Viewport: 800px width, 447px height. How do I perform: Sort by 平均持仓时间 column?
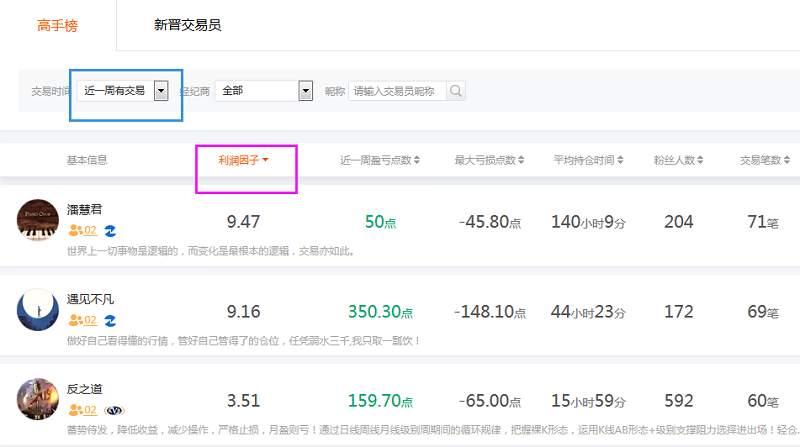(588, 160)
